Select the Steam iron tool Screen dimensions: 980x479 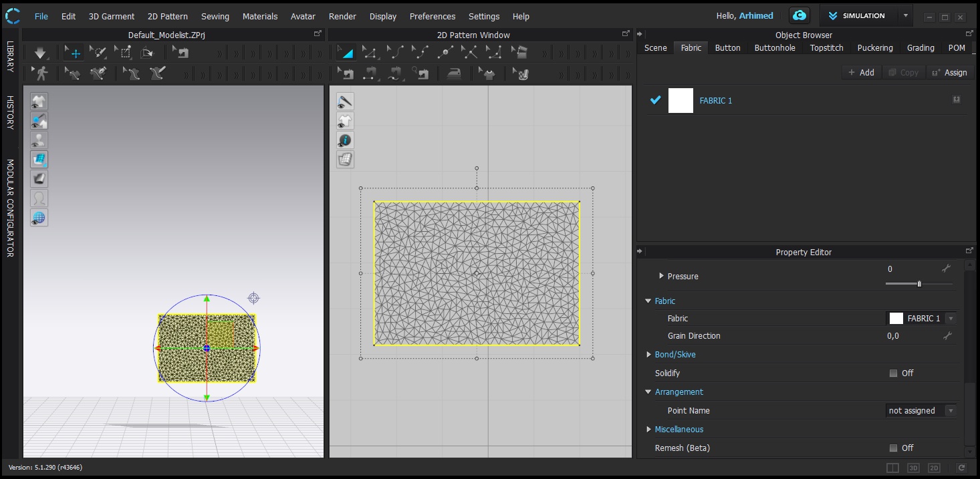(x=454, y=73)
